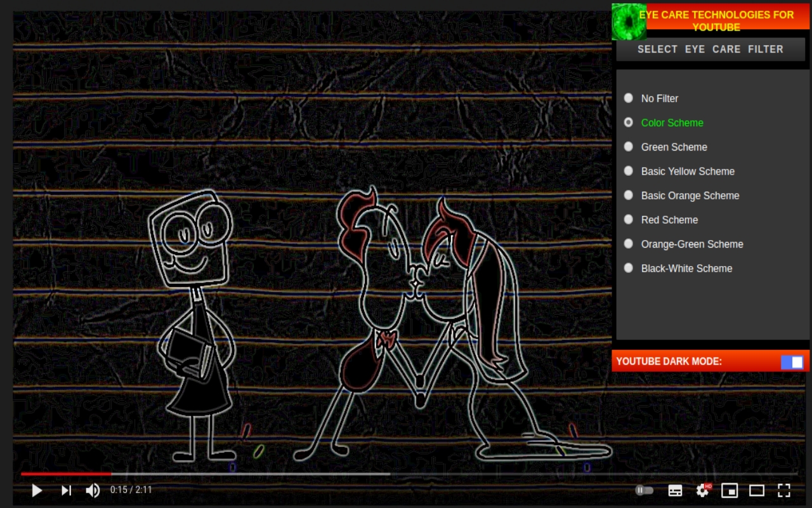
Task: Open the video settings gear
Action: click(702, 490)
